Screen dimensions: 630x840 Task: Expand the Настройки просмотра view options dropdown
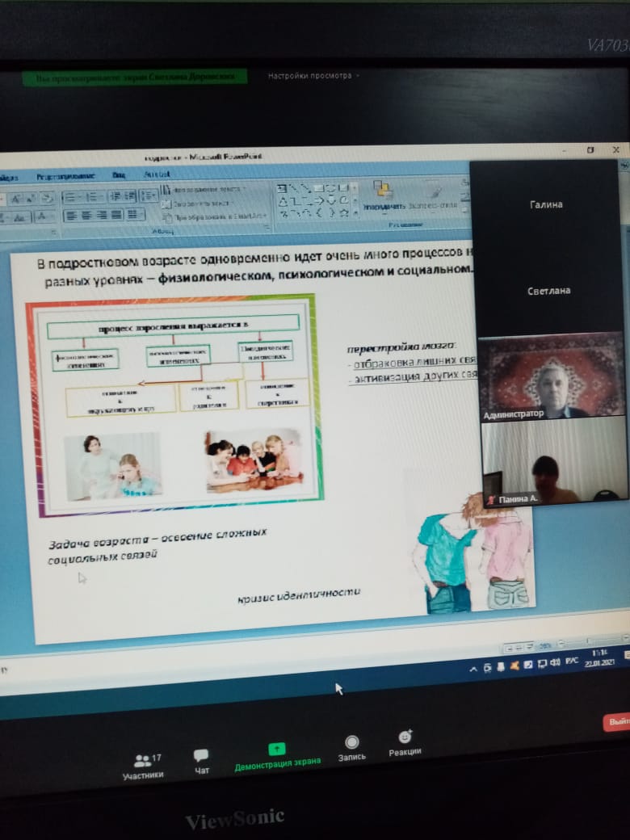tap(314, 76)
